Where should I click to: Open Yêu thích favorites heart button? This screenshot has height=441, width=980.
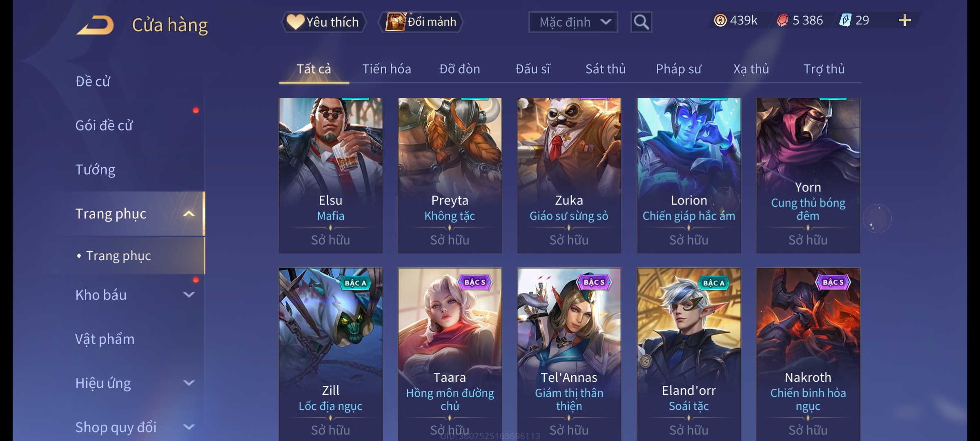(x=323, y=22)
